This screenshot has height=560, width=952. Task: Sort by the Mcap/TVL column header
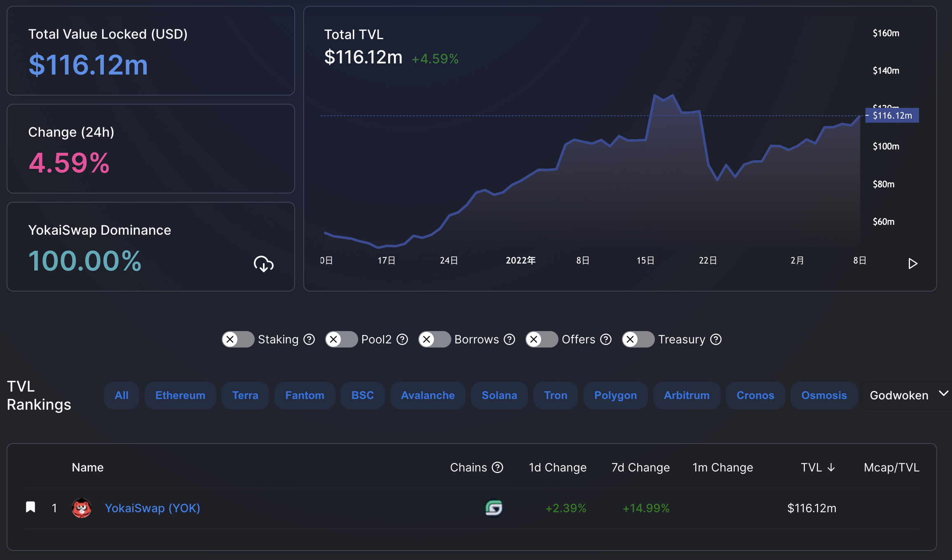892,467
